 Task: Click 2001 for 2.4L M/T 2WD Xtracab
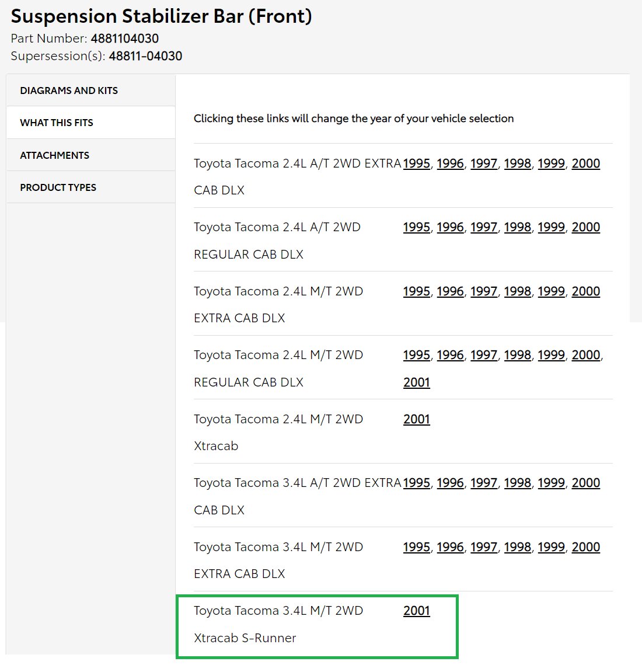coord(416,419)
